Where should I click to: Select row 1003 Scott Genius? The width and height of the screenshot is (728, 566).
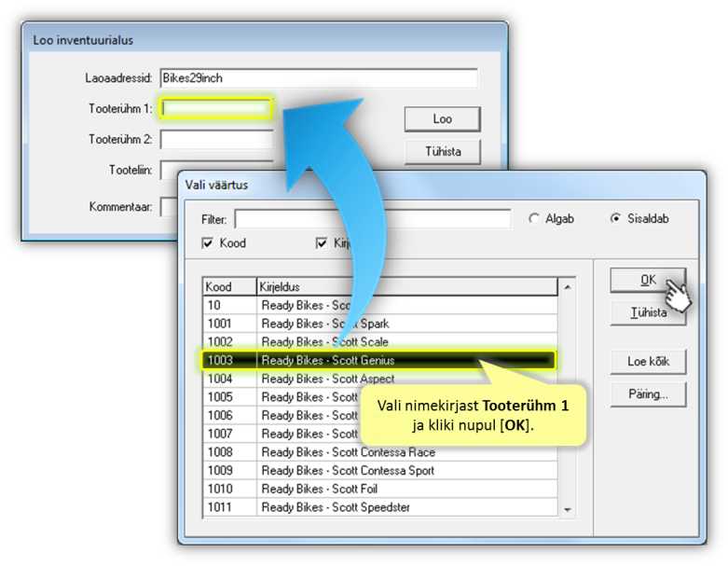pyautogui.click(x=379, y=360)
